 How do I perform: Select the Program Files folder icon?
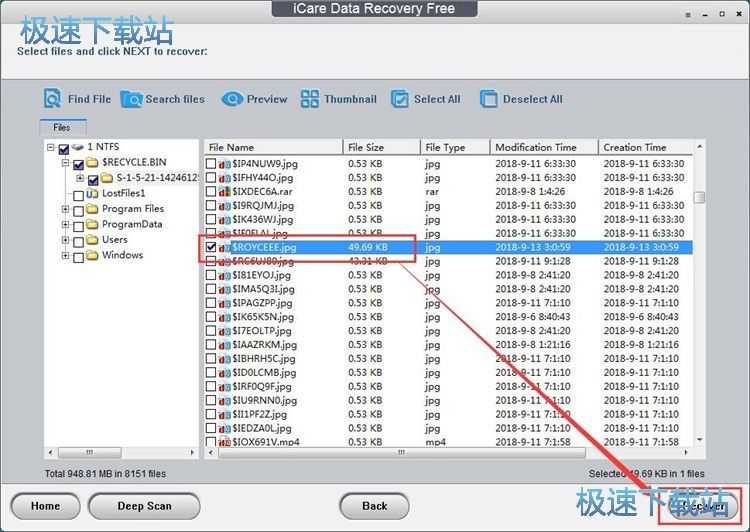point(92,209)
